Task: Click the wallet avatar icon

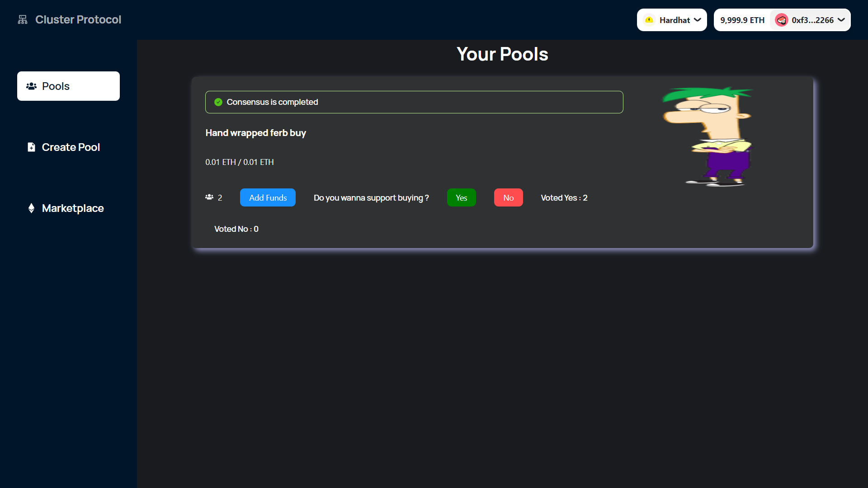Action: [x=781, y=20]
